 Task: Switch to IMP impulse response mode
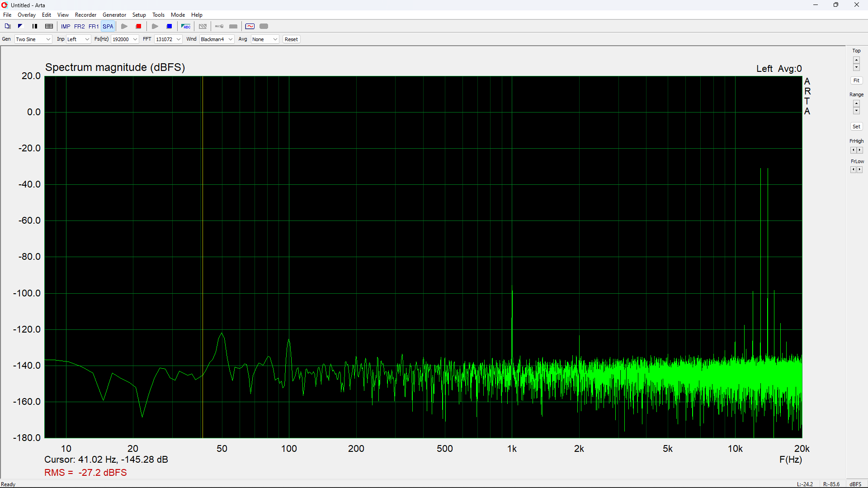click(66, 26)
